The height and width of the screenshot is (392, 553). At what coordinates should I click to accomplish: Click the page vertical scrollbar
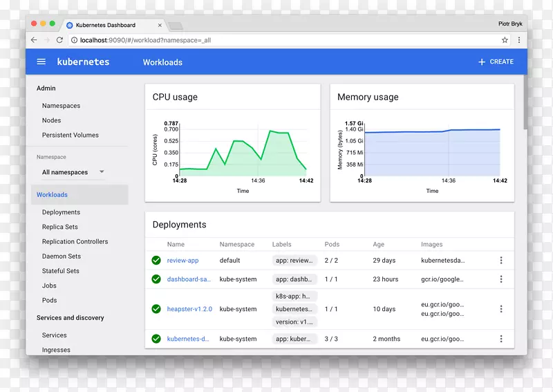525,102
